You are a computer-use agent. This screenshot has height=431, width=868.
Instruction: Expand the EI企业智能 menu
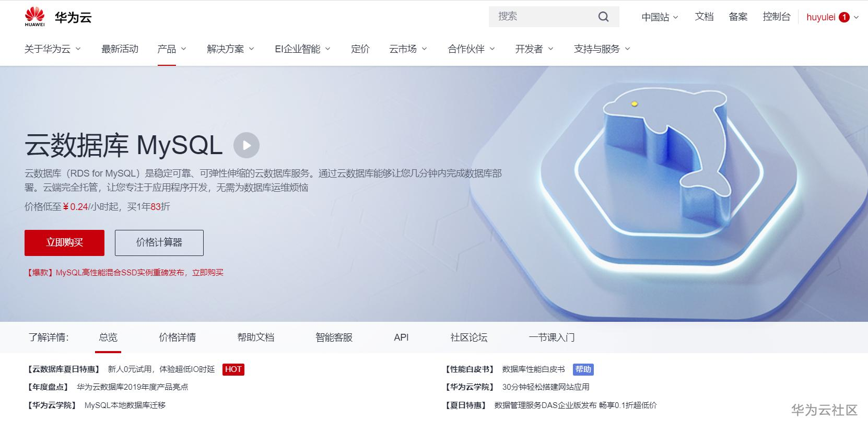(302, 49)
